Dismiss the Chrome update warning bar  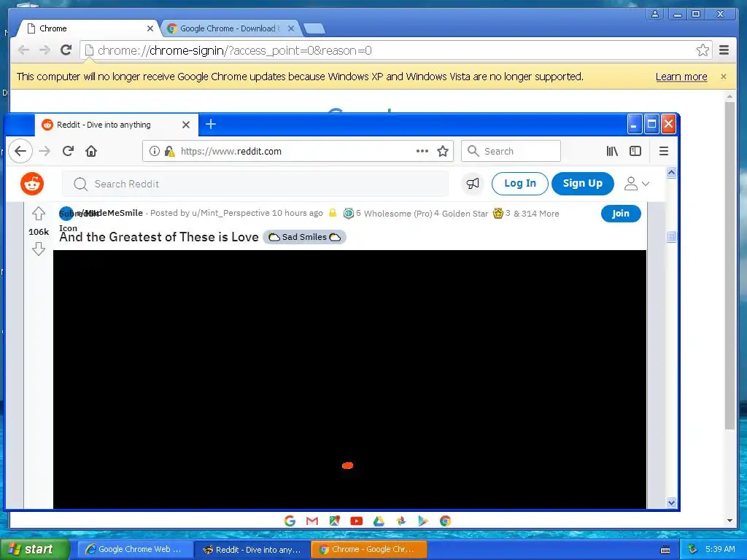[x=723, y=77]
